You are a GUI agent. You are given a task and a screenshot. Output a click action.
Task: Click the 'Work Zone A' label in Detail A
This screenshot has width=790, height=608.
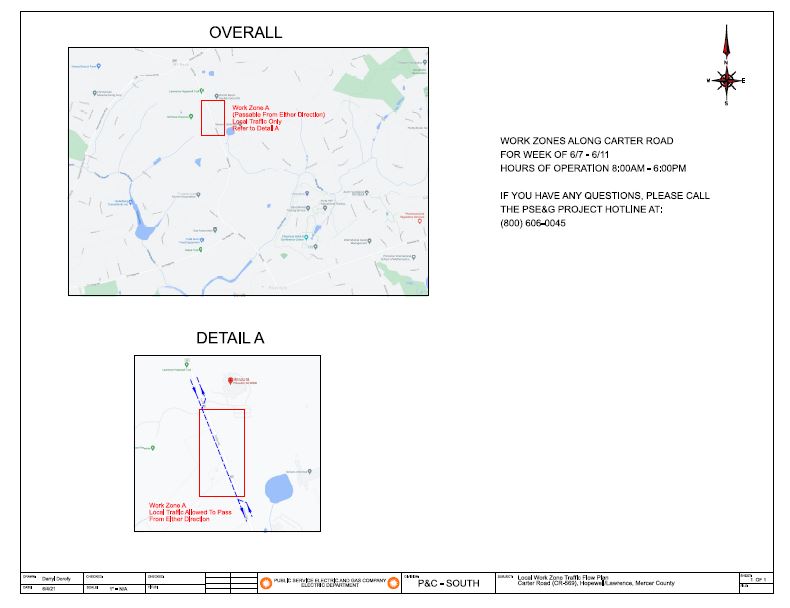168,506
